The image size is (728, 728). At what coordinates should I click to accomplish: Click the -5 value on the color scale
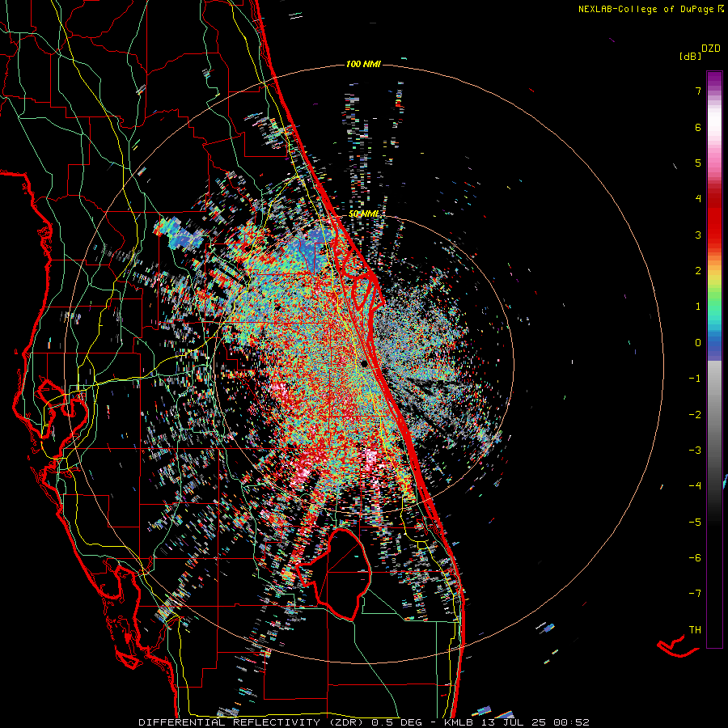click(x=695, y=522)
